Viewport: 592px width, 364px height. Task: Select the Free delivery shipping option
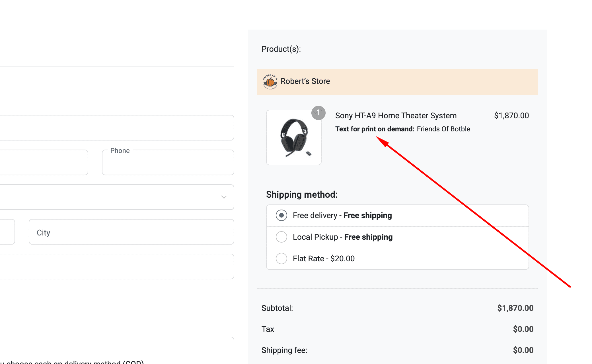coord(281,215)
